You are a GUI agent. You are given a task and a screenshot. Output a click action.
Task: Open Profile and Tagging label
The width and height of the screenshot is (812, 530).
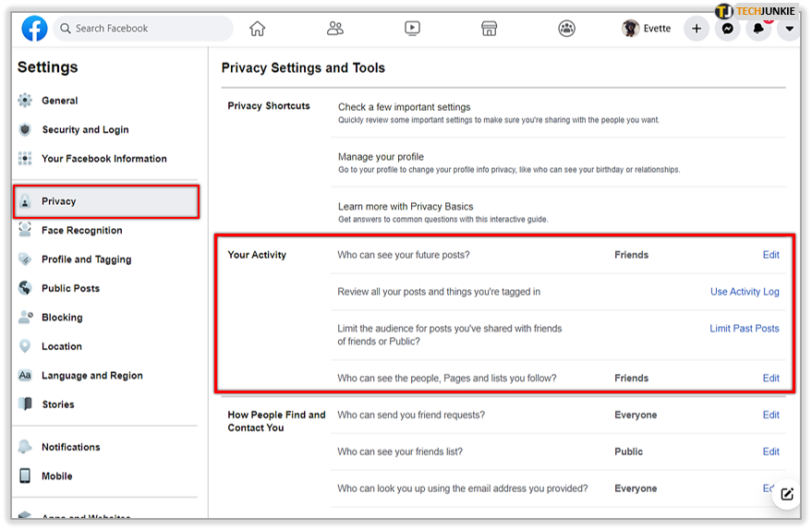point(87,259)
